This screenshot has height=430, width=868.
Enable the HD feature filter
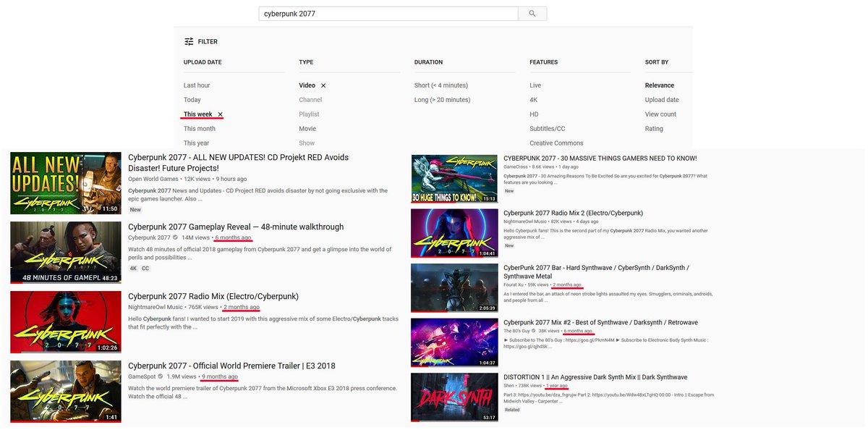pos(534,114)
